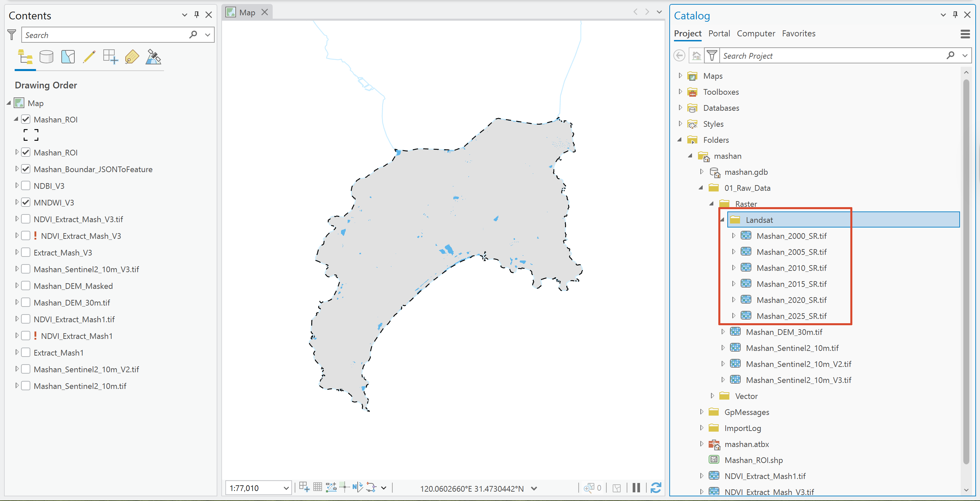980x501 pixels.
Task: Open the map scale dropdown
Action: (286, 488)
